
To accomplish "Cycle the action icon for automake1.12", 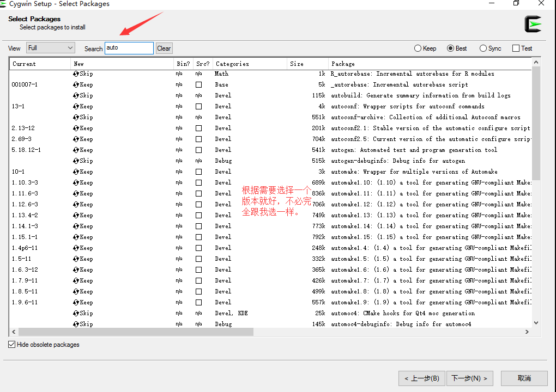I will point(76,204).
